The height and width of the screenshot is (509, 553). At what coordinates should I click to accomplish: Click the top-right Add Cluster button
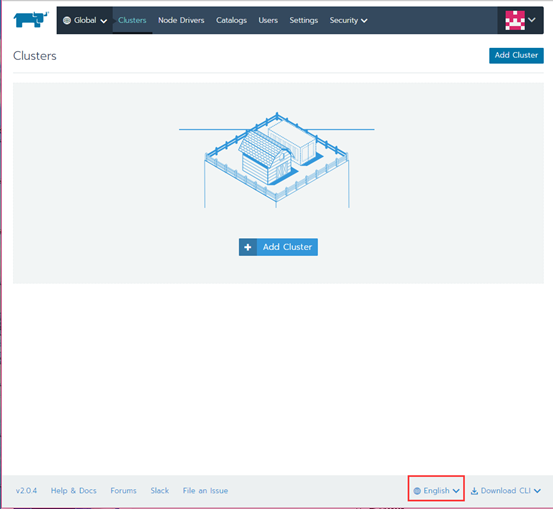point(516,55)
